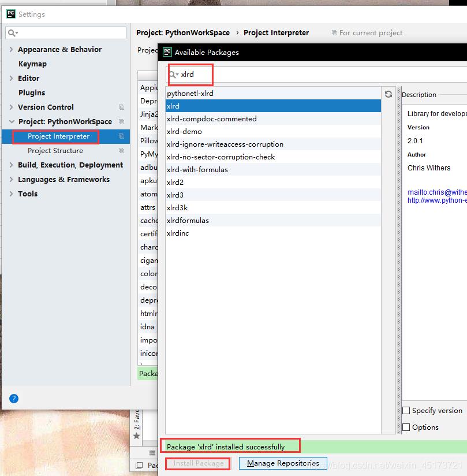Click the Settings search magnifier icon
Image resolution: width=467 pixels, height=476 pixels.
coord(13,33)
